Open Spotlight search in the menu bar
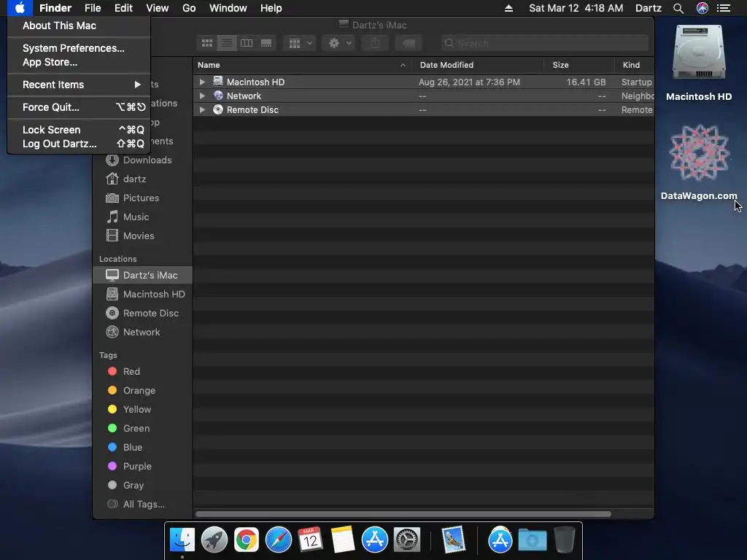Screen dimensions: 747x560 pyautogui.click(x=678, y=8)
